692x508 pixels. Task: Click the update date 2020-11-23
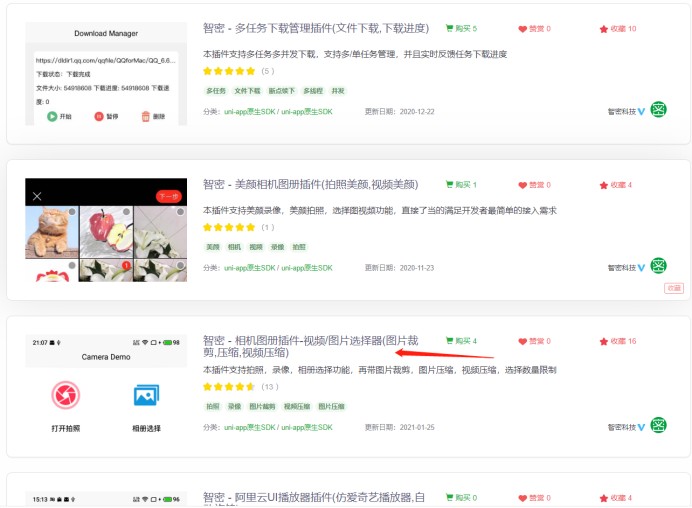(x=417, y=268)
